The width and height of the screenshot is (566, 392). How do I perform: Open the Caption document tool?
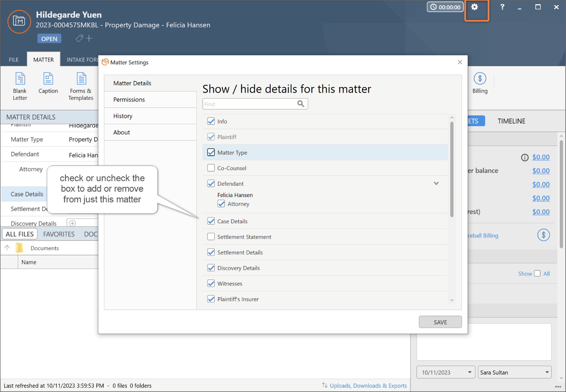pyautogui.click(x=48, y=83)
